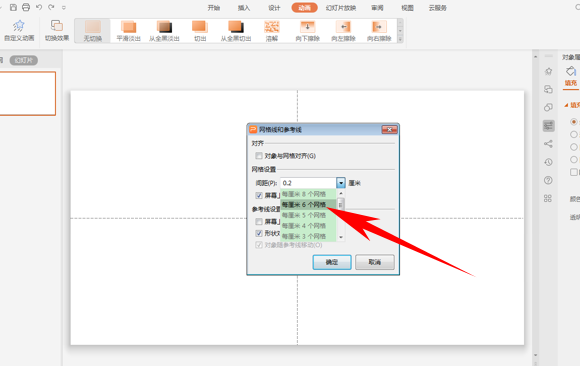This screenshot has width=580, height=366.
Task: Click the 间距 spacing input field
Action: tap(308, 183)
